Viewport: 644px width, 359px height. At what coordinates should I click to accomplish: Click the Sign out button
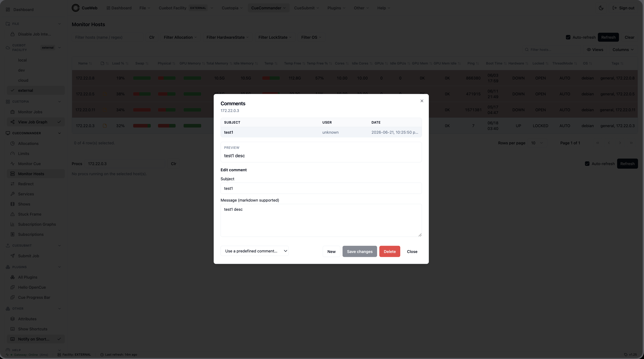pos(623,8)
